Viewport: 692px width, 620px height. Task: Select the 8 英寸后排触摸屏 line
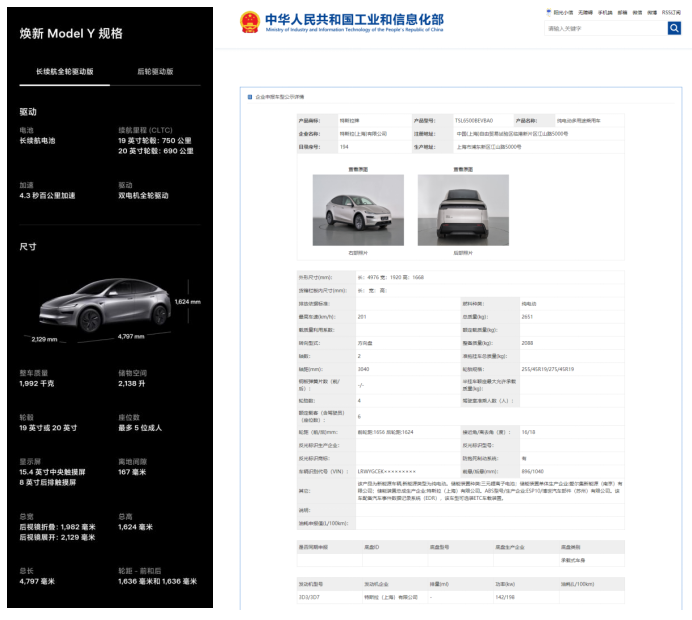pyautogui.click(x=48, y=482)
